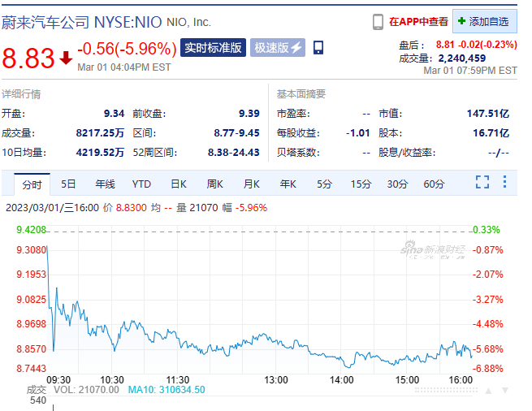The image size is (532, 411).
Task: Click the 13:00 time axis label
Action: (276, 380)
